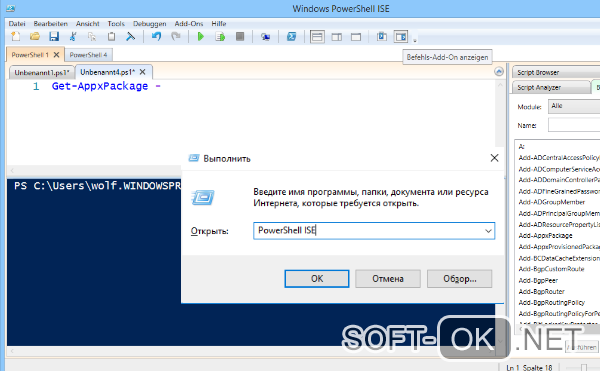Show command window icon in toolbar
This screenshot has width=600, height=371.
click(382, 37)
